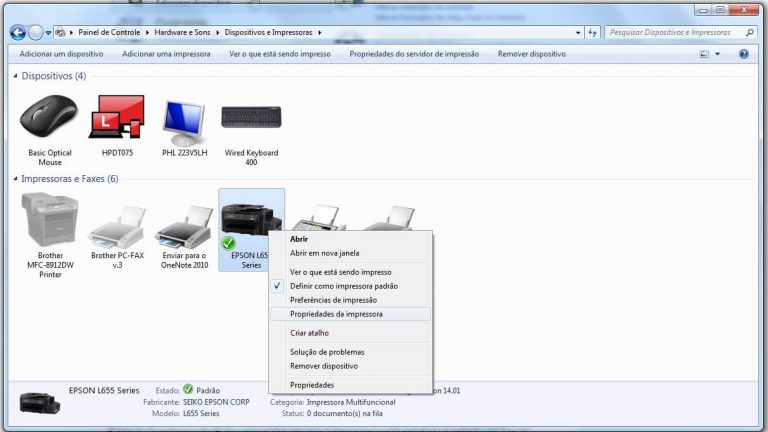768x432 pixels.
Task: Select the Wired Keyboard 400 icon
Action: click(251, 120)
